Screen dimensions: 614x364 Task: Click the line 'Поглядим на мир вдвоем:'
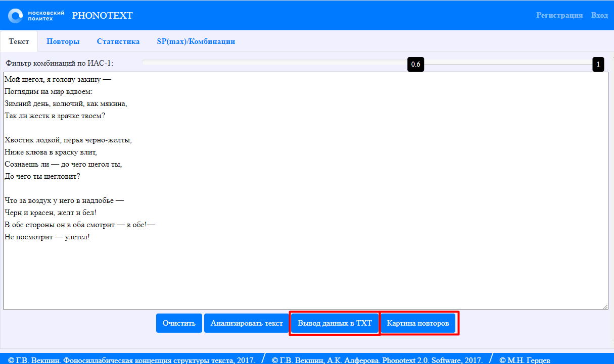pos(49,91)
